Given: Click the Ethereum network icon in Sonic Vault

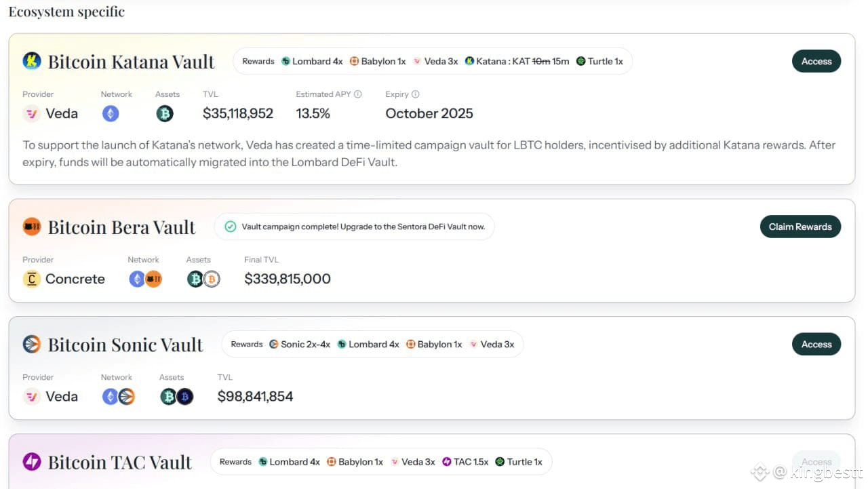Looking at the screenshot, I should point(110,396).
